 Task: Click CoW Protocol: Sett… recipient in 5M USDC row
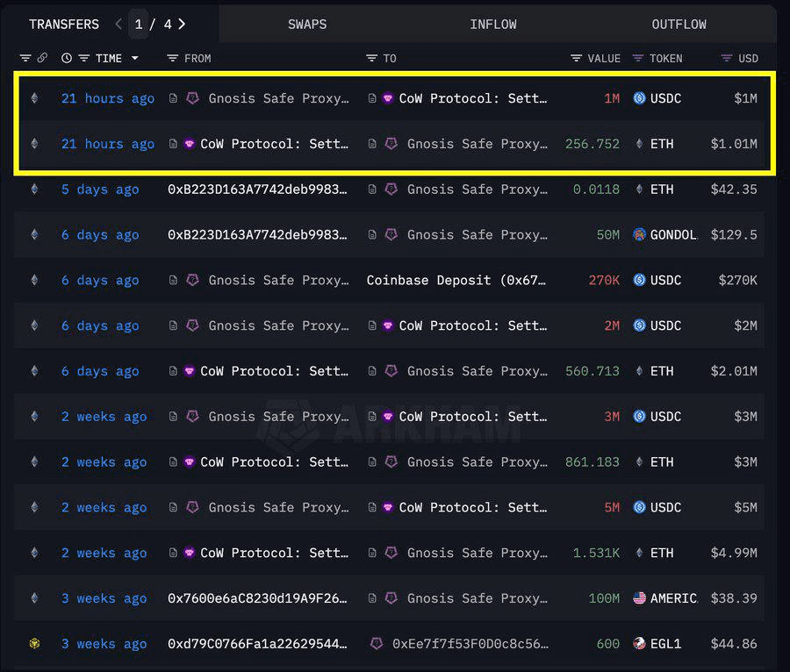coord(472,507)
